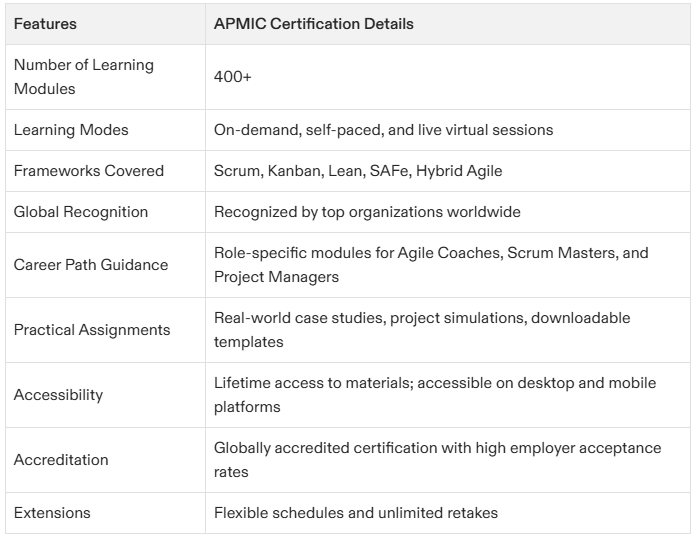
Task: Select the APMIC Certification Details header
Action: coord(313,24)
